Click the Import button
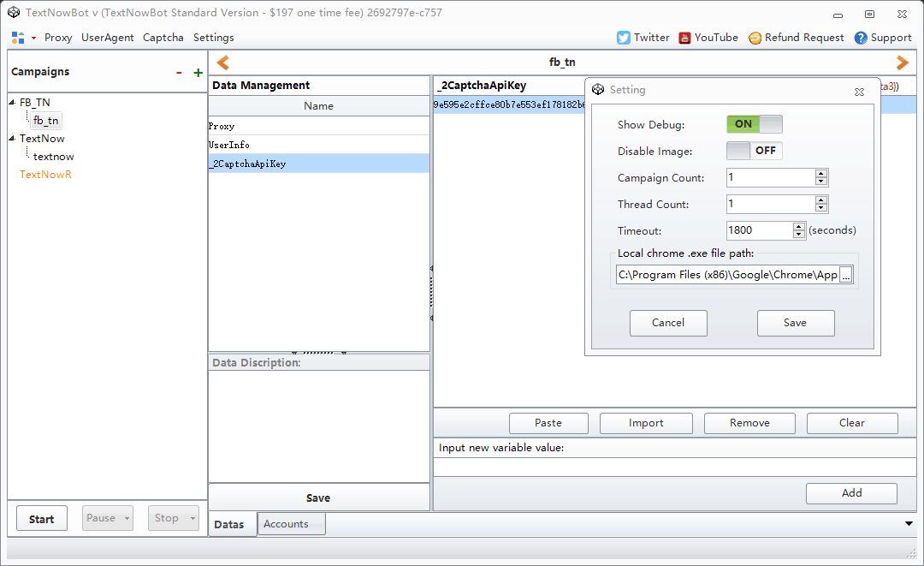 (646, 423)
